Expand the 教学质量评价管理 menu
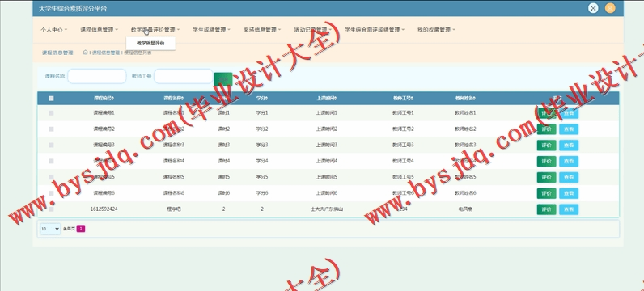 pyautogui.click(x=155, y=30)
